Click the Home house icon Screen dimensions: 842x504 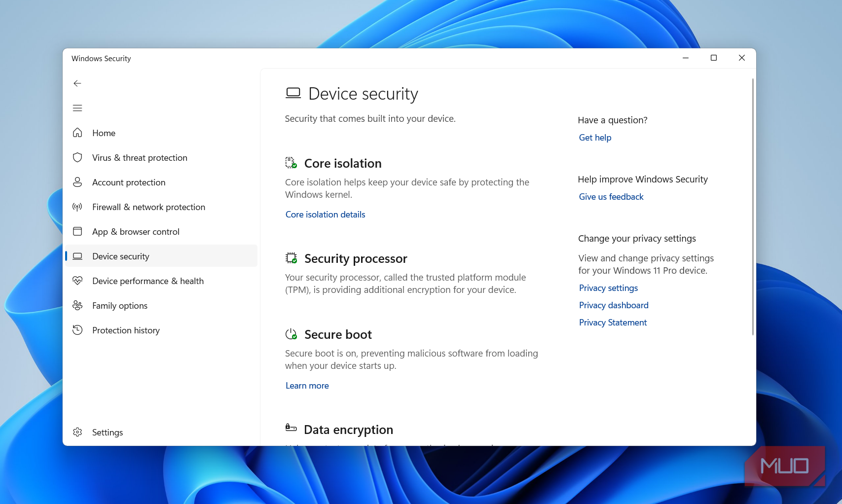77,133
